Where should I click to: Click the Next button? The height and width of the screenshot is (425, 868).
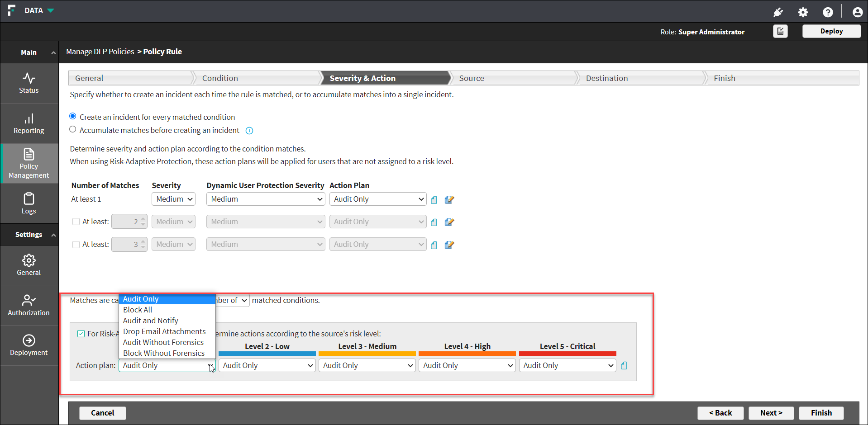pos(771,413)
